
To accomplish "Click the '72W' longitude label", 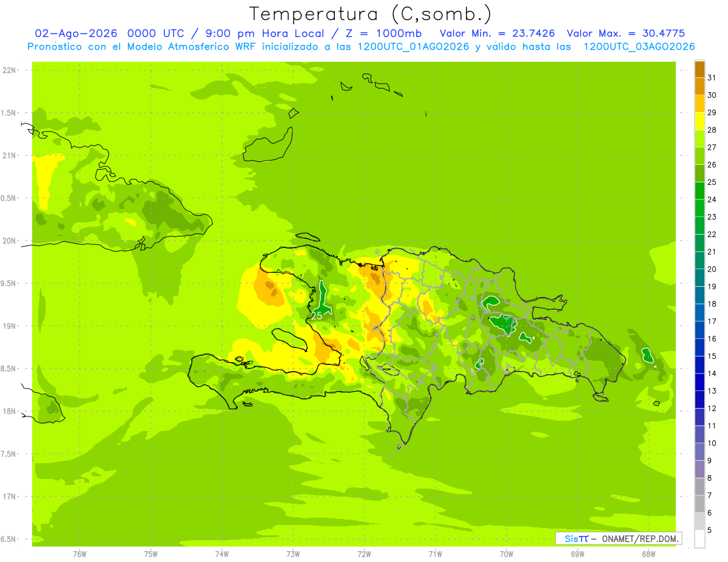I will 364,554.
